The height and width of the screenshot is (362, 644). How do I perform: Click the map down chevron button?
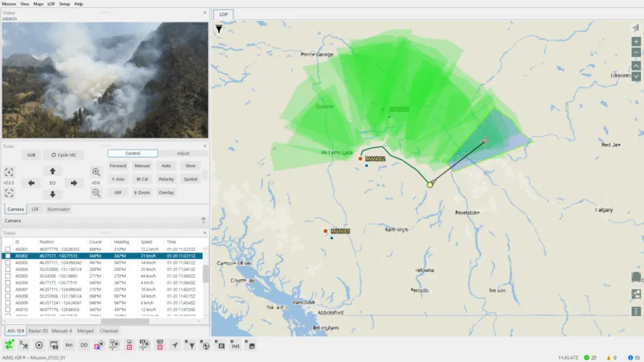coord(636,76)
